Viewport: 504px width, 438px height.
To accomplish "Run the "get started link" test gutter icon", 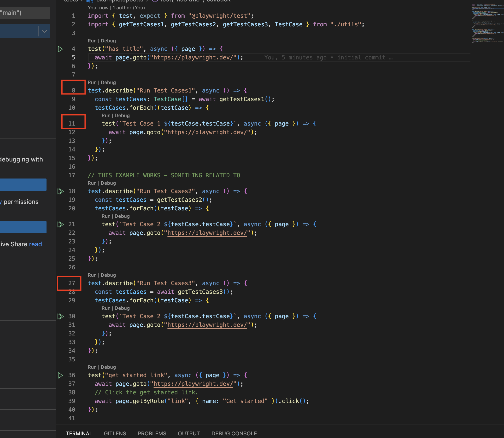I will [x=60, y=375].
